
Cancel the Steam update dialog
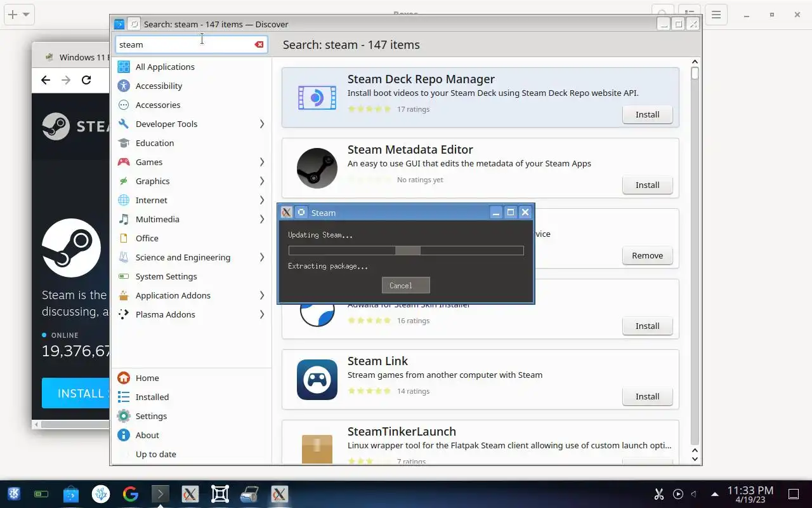click(406, 285)
